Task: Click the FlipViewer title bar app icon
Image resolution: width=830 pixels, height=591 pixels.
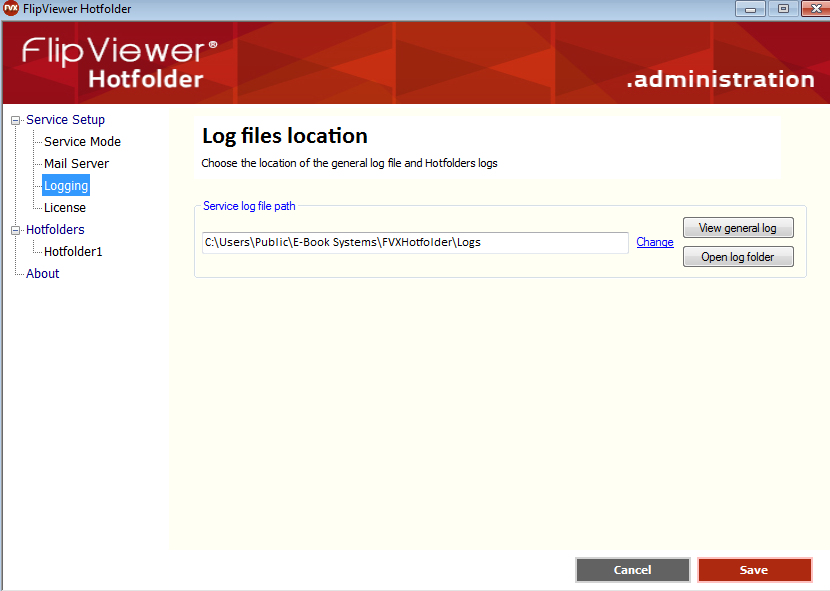Action: pos(11,8)
